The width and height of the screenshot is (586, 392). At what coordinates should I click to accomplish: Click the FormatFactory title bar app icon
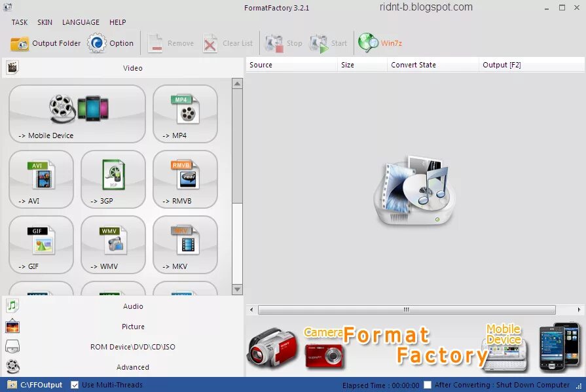click(7, 7)
